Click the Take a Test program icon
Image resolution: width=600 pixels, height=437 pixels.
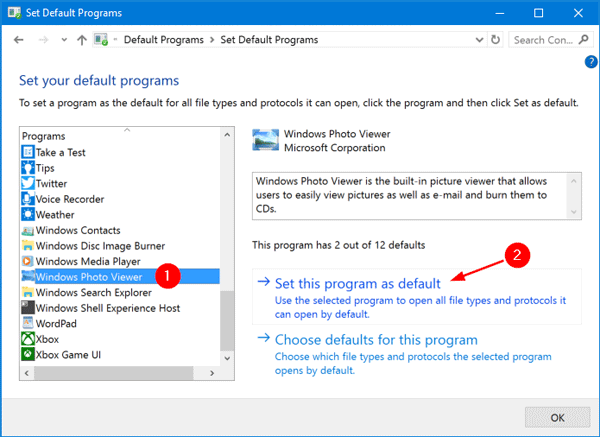[28, 152]
